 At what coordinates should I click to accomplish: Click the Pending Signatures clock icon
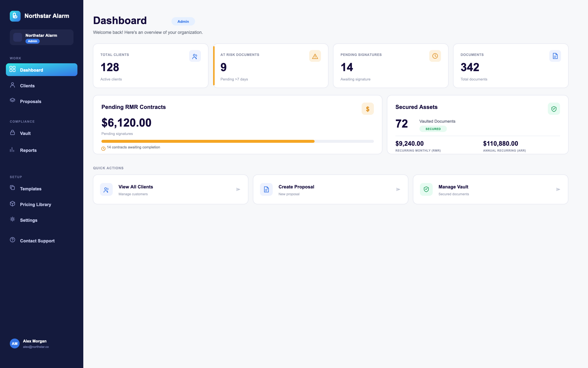click(x=435, y=56)
